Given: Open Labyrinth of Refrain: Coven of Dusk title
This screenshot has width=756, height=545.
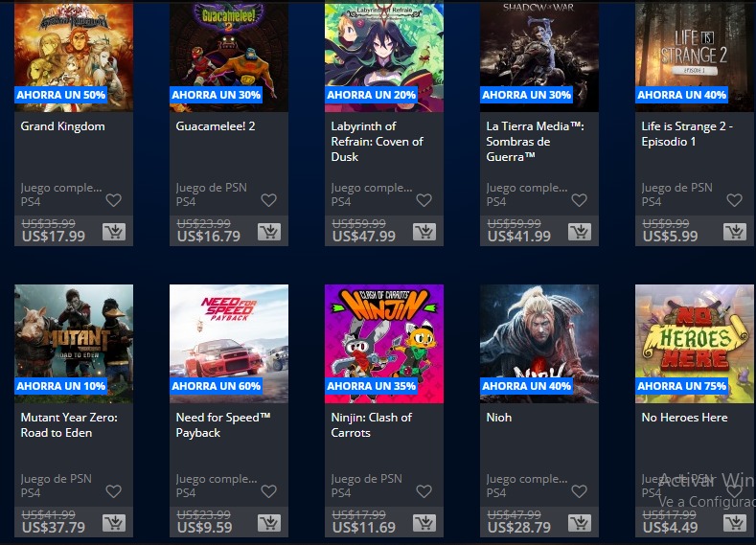Looking at the screenshot, I should [x=377, y=141].
